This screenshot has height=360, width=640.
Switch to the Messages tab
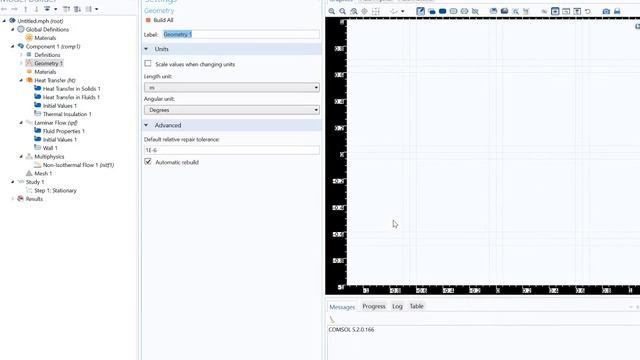[342, 307]
